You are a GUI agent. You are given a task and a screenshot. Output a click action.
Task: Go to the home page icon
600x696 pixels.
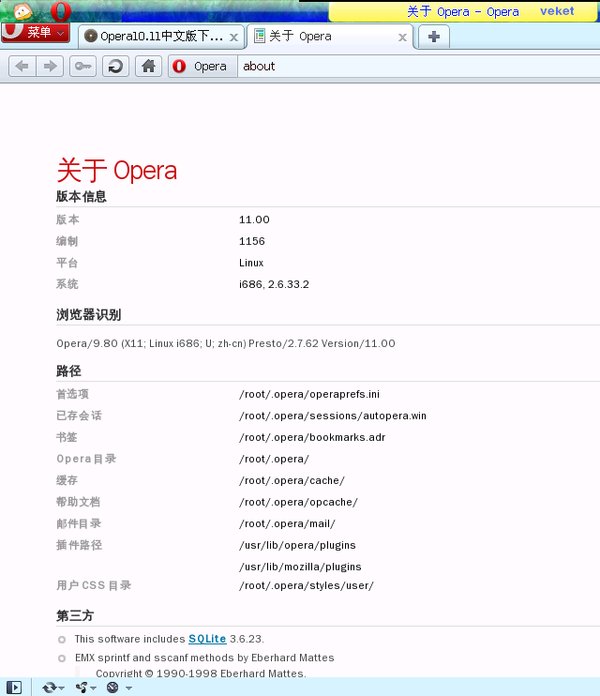point(148,66)
